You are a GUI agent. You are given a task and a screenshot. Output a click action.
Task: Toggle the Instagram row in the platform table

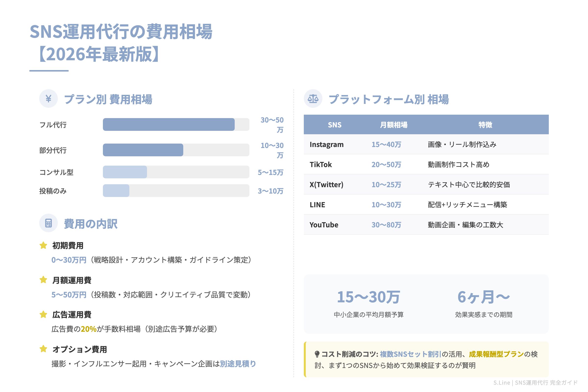425,145
